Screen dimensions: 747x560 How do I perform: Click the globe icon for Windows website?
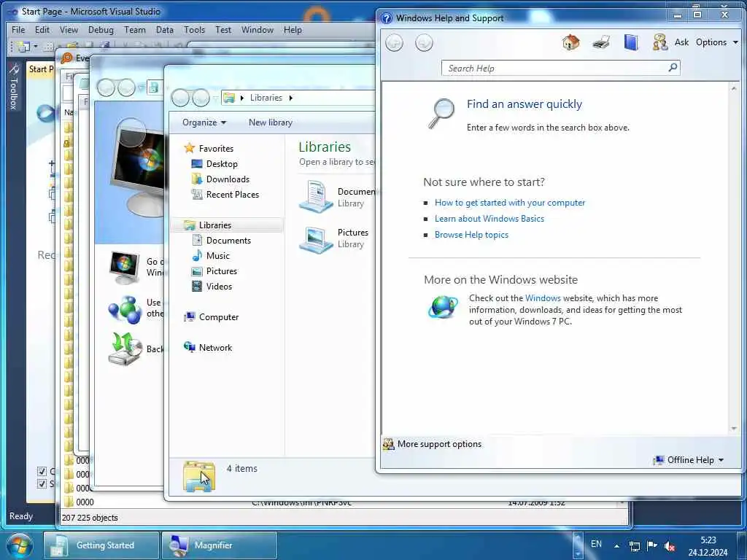(443, 307)
